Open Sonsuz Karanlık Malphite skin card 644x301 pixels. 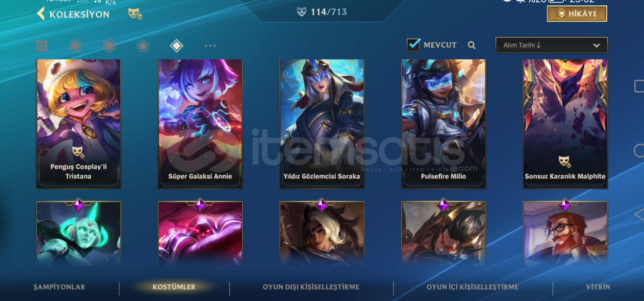(565, 124)
